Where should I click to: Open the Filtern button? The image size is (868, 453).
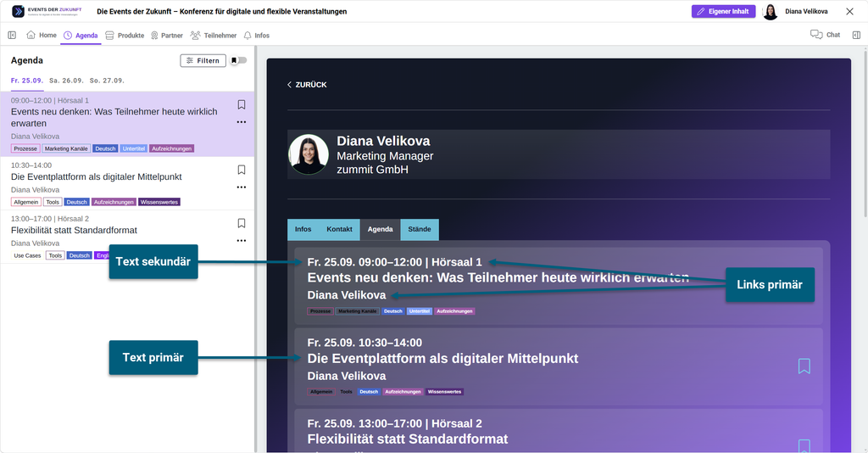[x=203, y=60]
